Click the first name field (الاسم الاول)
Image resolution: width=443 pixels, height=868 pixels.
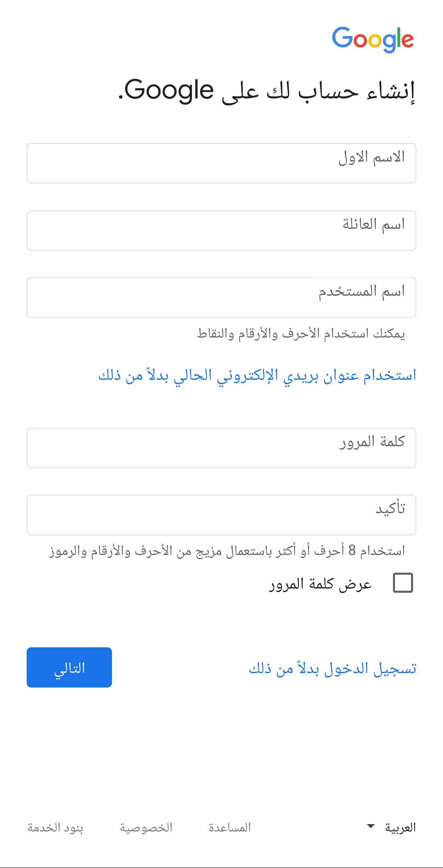pyautogui.click(x=221, y=163)
